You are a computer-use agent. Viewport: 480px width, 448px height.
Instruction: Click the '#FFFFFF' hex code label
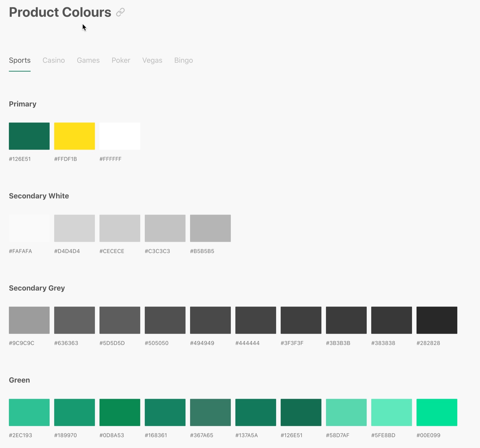pos(110,159)
